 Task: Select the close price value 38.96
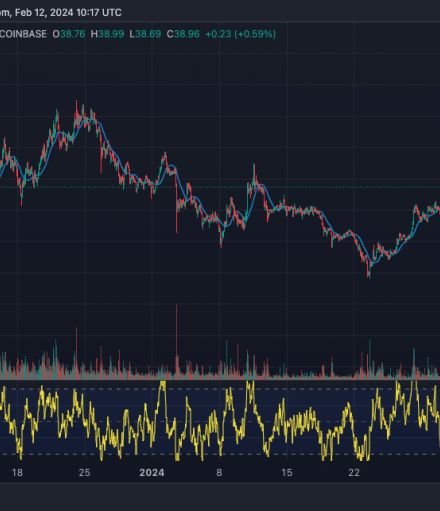tap(187, 34)
